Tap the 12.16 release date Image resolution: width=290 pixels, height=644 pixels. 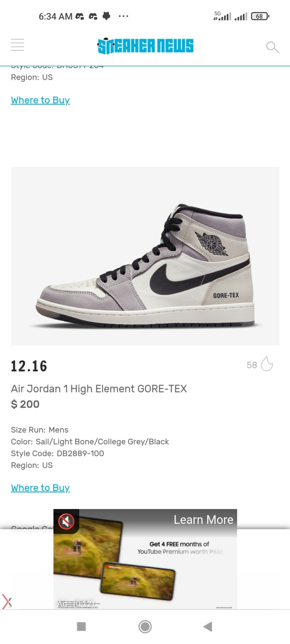[x=29, y=366]
